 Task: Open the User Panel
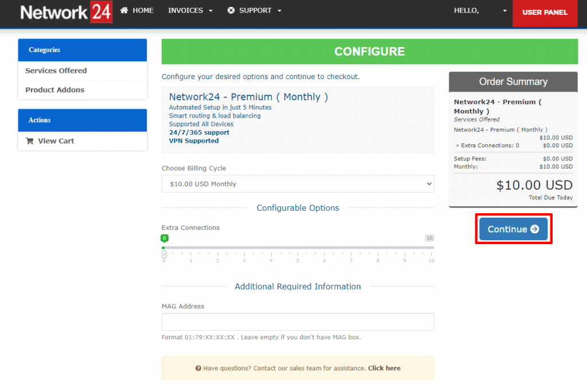545,13
